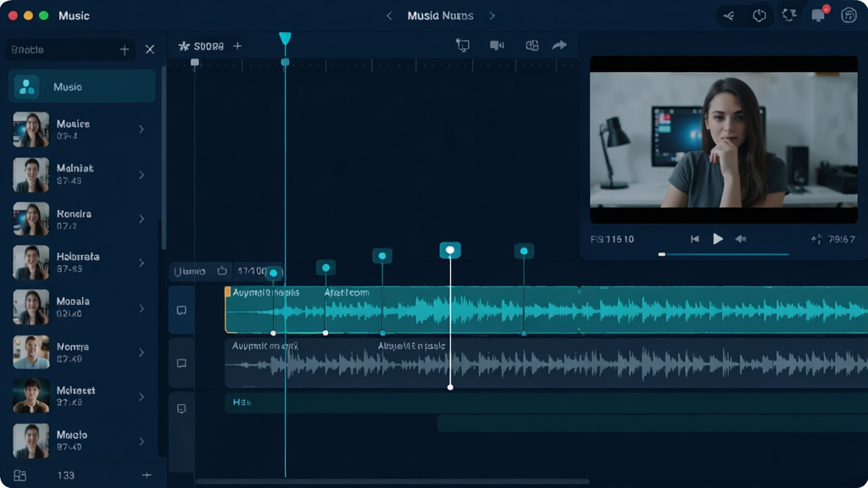868x488 pixels.
Task: Click the crop frame icon in timeline toolbar
Action: coord(463,46)
